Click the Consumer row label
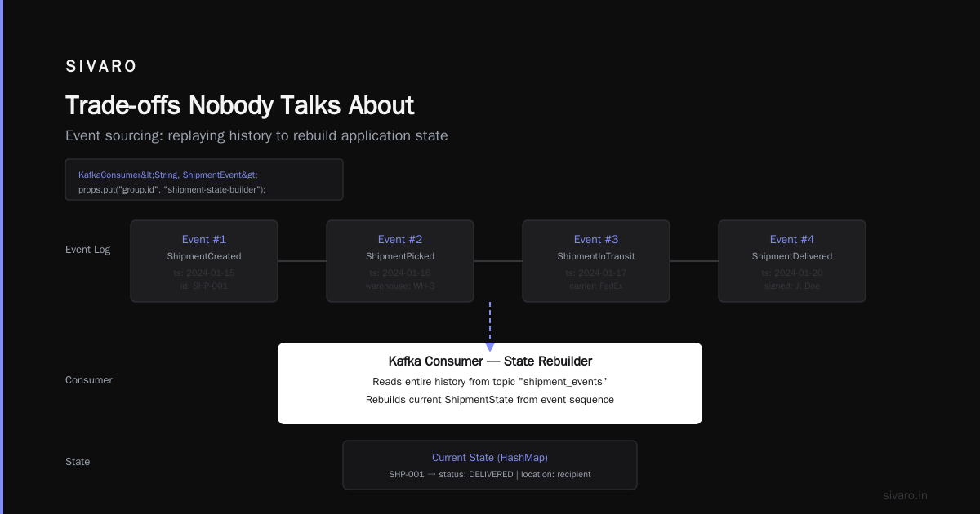The image size is (980, 514). point(89,380)
